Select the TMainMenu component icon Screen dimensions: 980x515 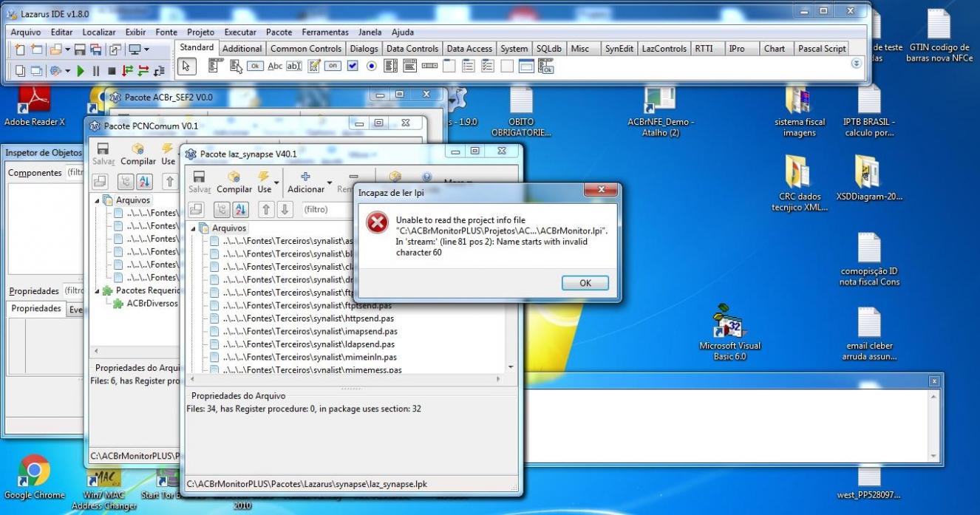pos(215,66)
